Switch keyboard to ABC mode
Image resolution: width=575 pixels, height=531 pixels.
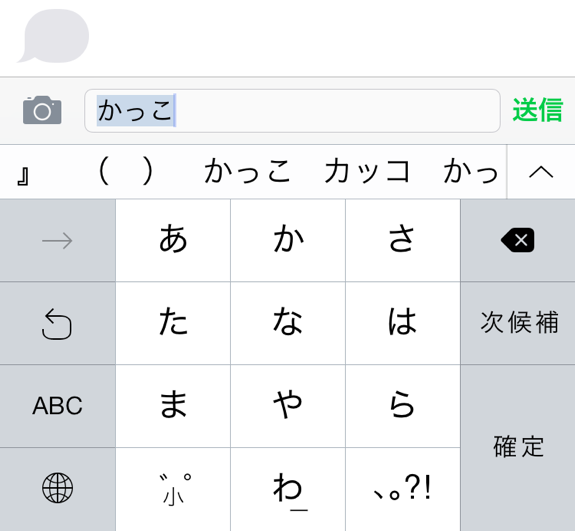58,406
